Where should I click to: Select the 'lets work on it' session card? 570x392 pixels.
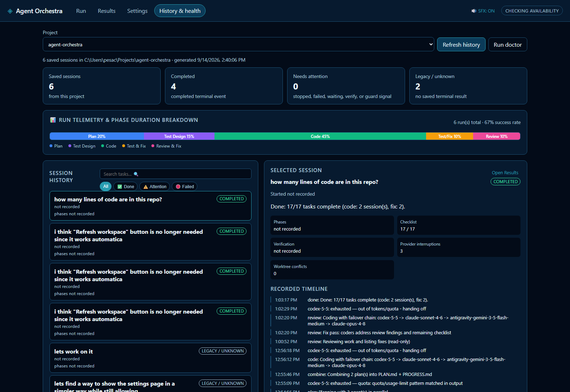[150, 358]
